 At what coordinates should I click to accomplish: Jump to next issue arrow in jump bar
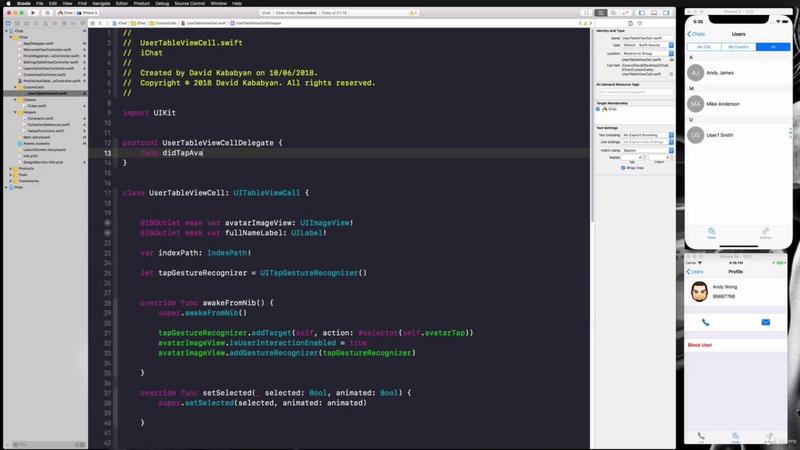[591, 23]
